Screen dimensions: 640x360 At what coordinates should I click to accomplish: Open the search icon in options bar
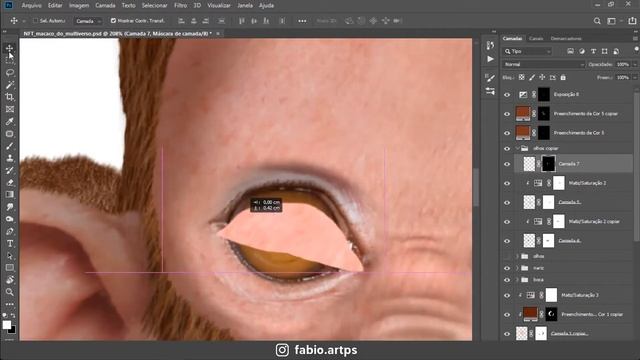(597, 21)
